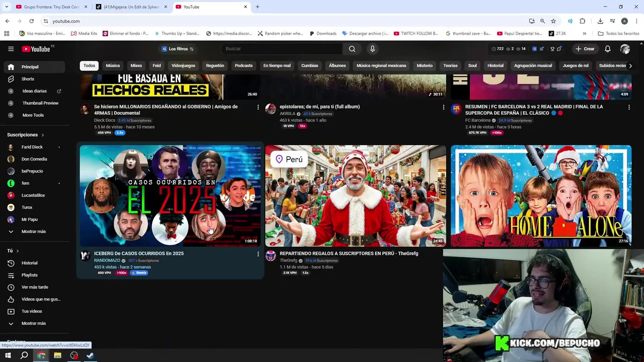Select the Videojuegos filter chip
Viewport: 644px width, 362px height.
pos(183,66)
